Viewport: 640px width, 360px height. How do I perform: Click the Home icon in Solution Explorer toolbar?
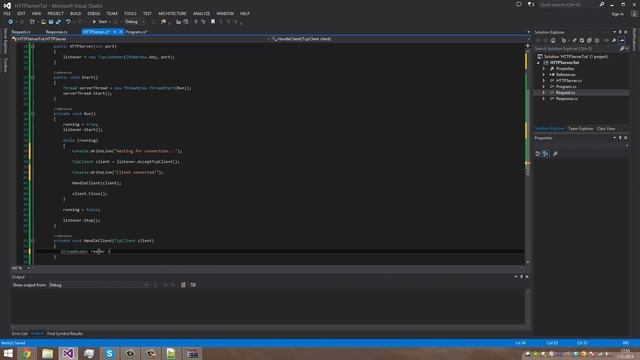(553, 40)
